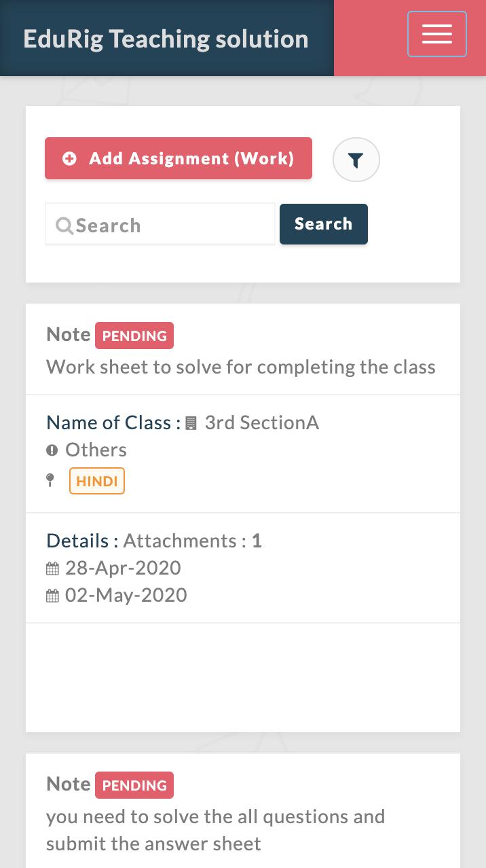486x868 pixels.
Task: Click EduRig Teaching solution title
Action: pos(166,39)
